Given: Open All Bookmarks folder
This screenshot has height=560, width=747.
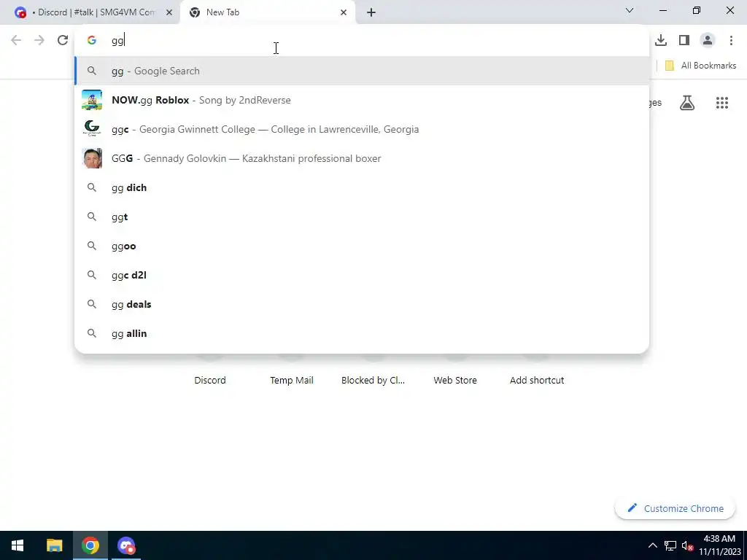Looking at the screenshot, I should [700, 66].
